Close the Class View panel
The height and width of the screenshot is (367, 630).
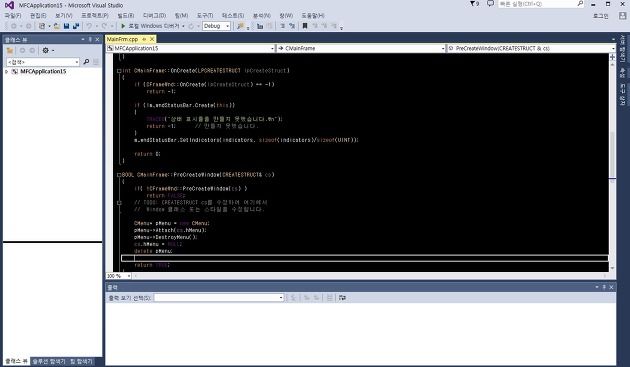(x=97, y=39)
